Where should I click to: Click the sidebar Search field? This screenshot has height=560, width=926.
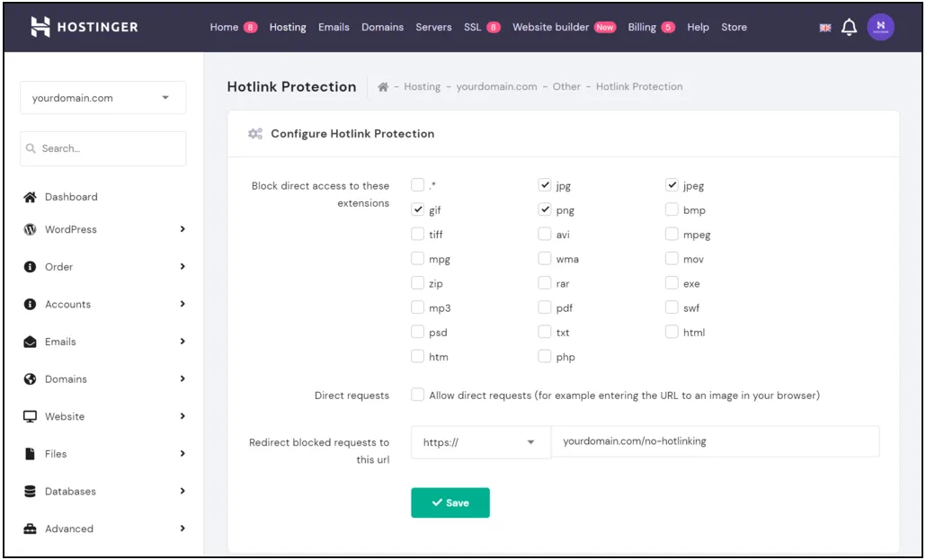coord(102,148)
